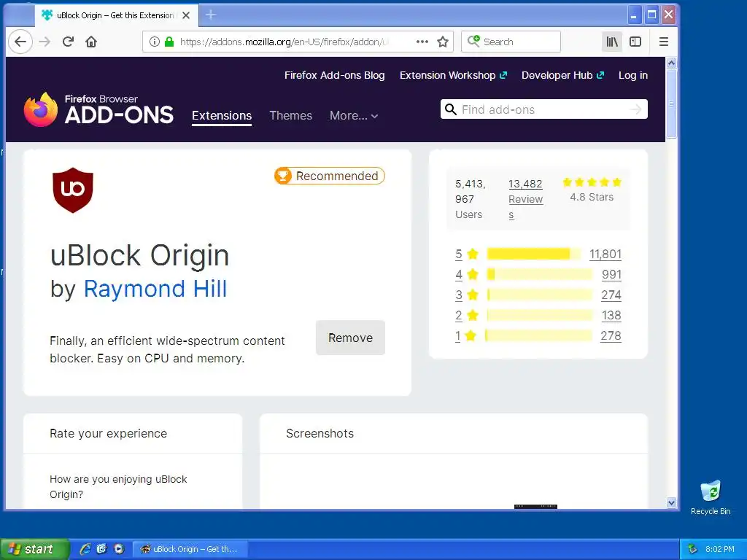The height and width of the screenshot is (560, 747).
Task: Click the 8:02 PM clock
Action: pyautogui.click(x=720, y=549)
